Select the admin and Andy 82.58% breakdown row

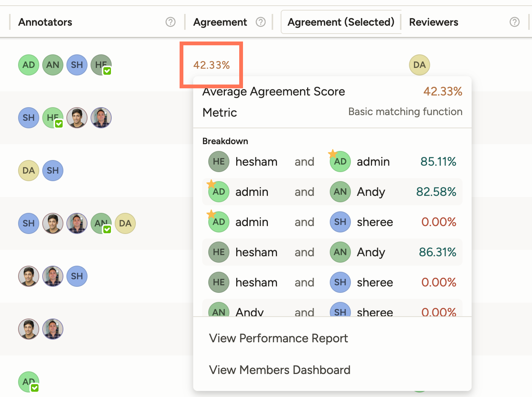(x=332, y=192)
